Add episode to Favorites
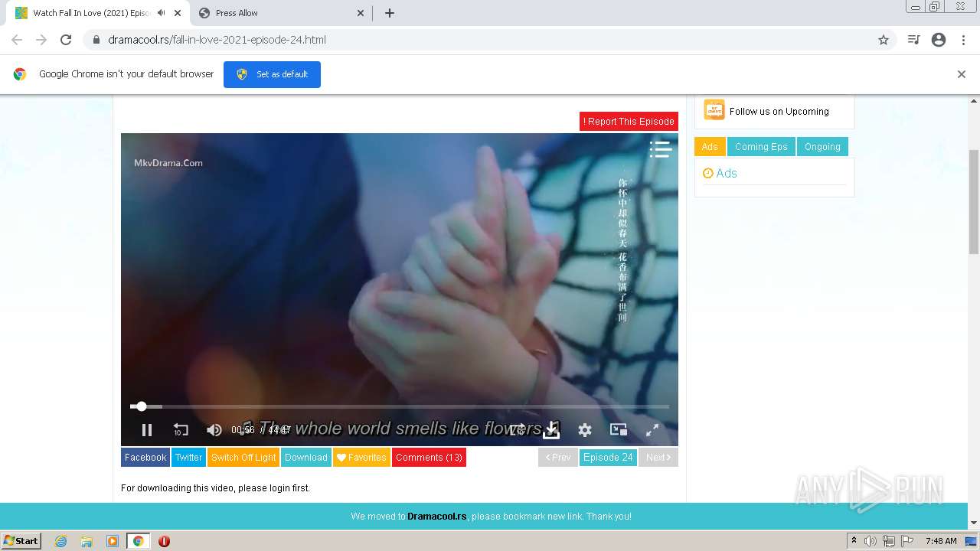 tap(361, 458)
